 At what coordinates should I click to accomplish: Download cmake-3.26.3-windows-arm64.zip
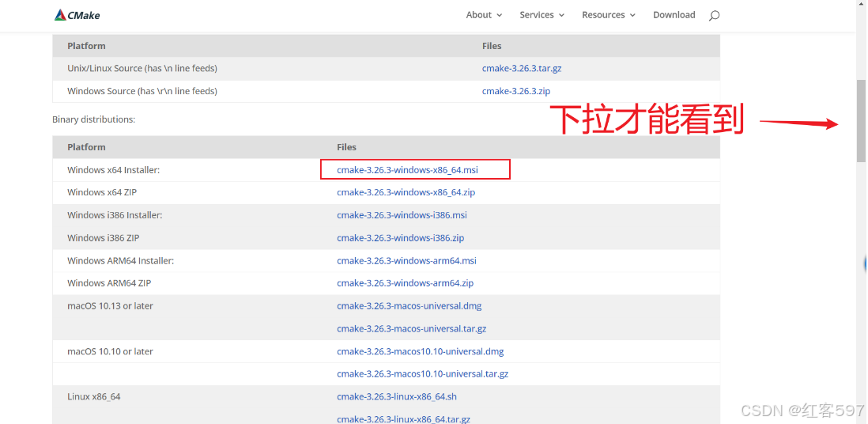406,283
